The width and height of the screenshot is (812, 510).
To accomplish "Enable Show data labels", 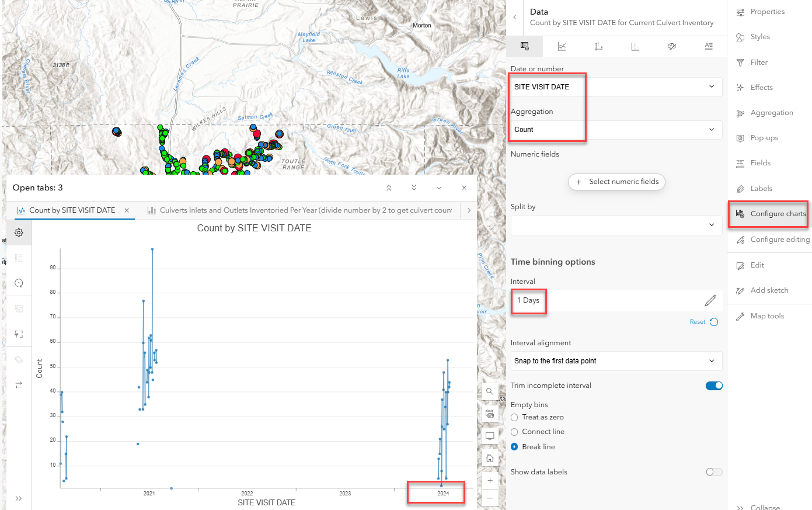I will point(713,471).
